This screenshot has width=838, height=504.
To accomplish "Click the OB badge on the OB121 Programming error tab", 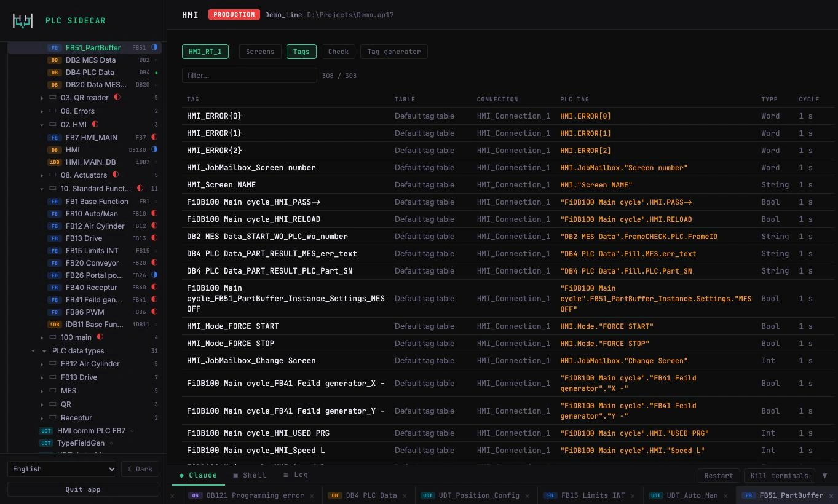I will [x=196, y=495].
